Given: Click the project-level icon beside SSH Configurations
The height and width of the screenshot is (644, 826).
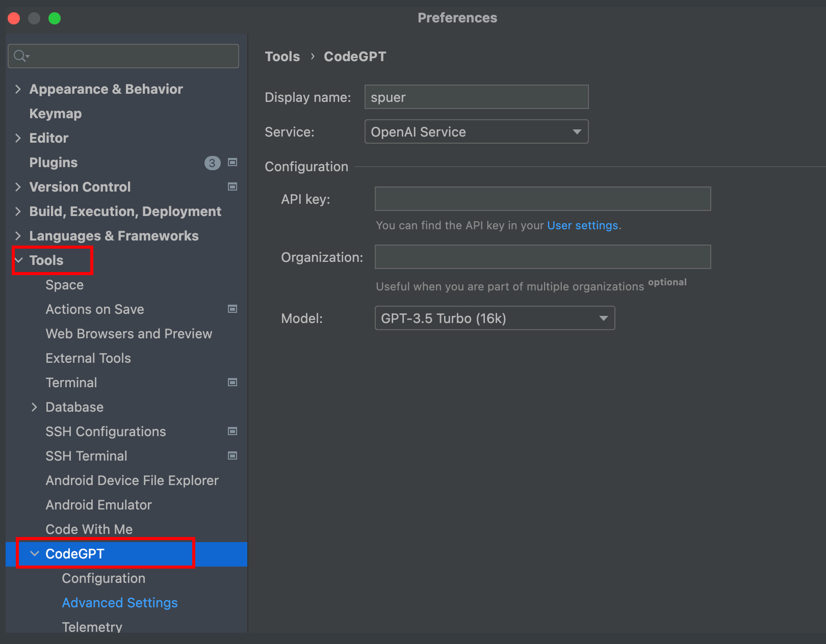Looking at the screenshot, I should (x=233, y=432).
